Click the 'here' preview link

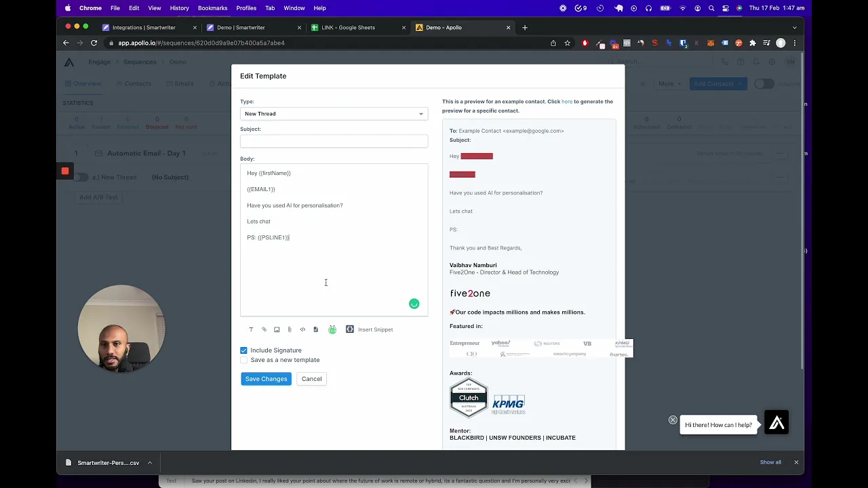(x=567, y=102)
